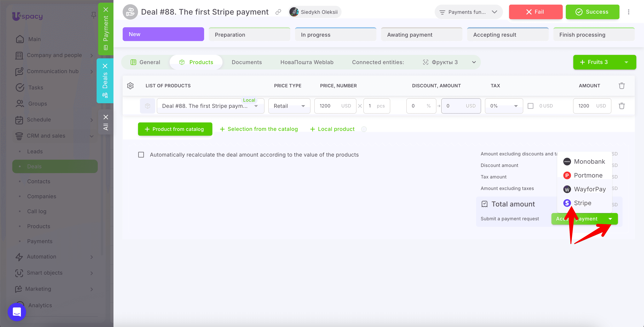This screenshot has height=327, width=644.
Task: Open the product name dropdown
Action: pos(256,106)
